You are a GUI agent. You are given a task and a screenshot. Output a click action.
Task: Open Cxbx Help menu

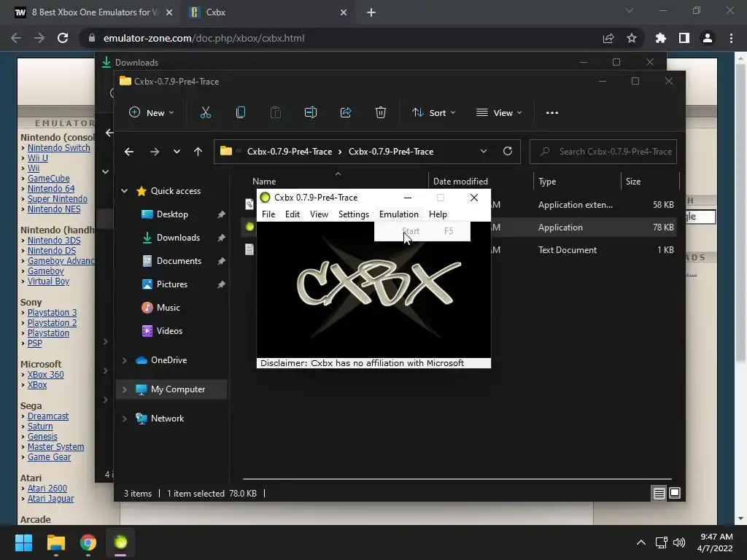(x=438, y=214)
